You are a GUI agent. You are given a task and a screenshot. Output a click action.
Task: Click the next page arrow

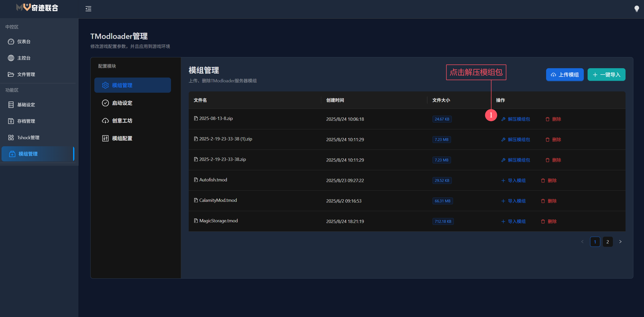[x=620, y=242]
